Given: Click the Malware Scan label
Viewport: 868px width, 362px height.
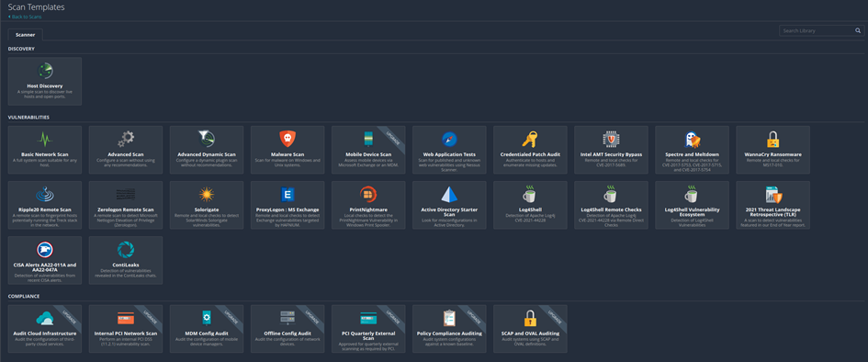Looking at the screenshot, I should pyautogui.click(x=287, y=154).
